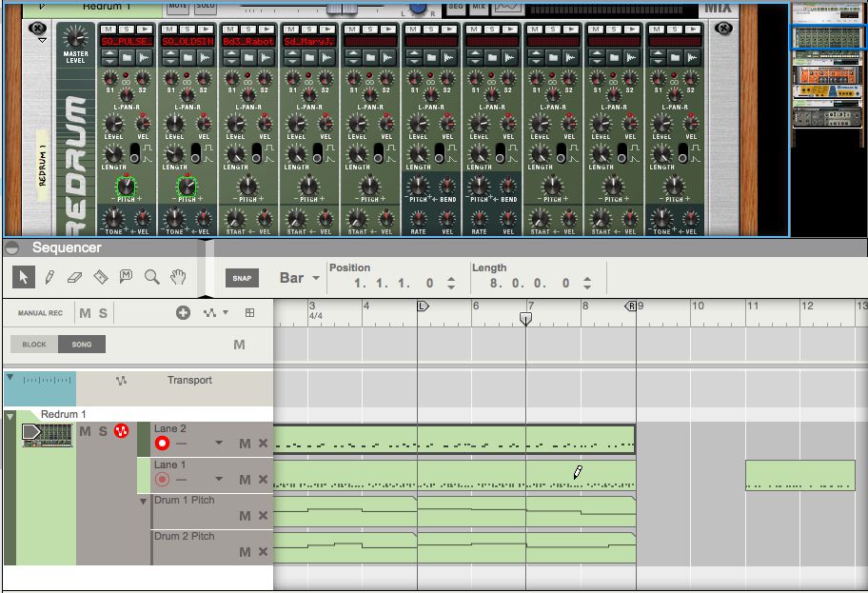The image size is (868, 593).
Task: Open sample browser folder for Bd3_Rabot channel
Action: 248,57
